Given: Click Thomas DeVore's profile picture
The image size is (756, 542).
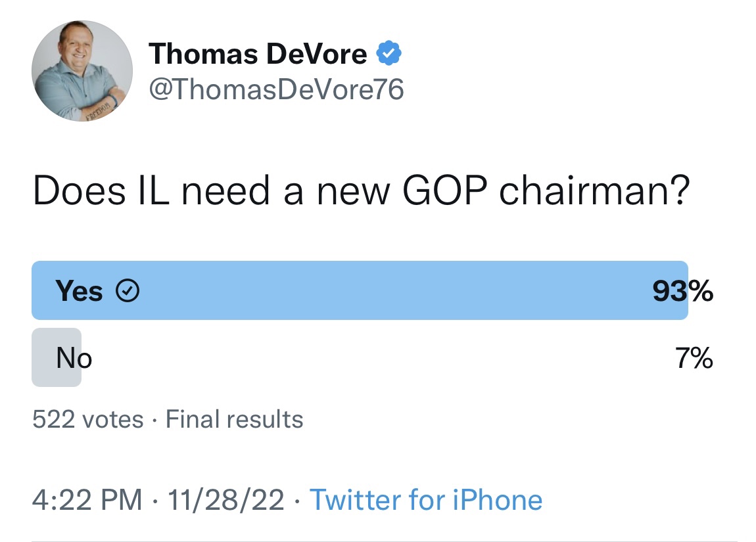Looking at the screenshot, I should pos(82,71).
